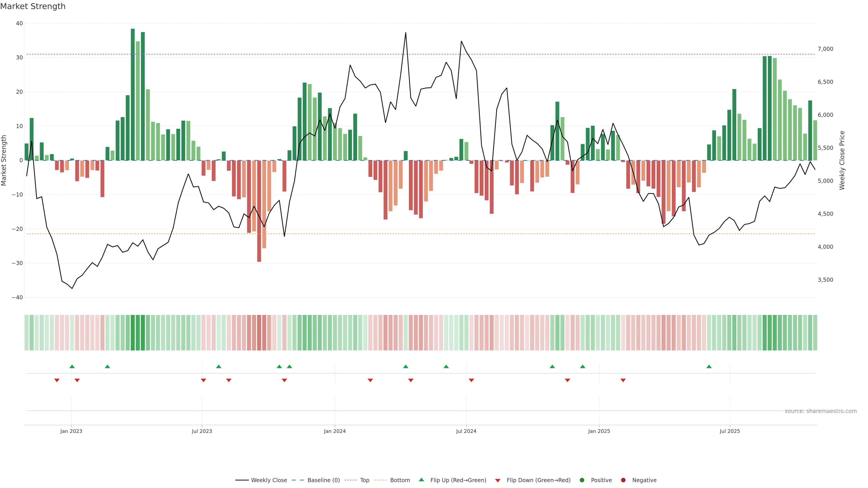The height and width of the screenshot is (488, 868).
Task: Click the green Positive legend dot
Action: (x=582, y=480)
